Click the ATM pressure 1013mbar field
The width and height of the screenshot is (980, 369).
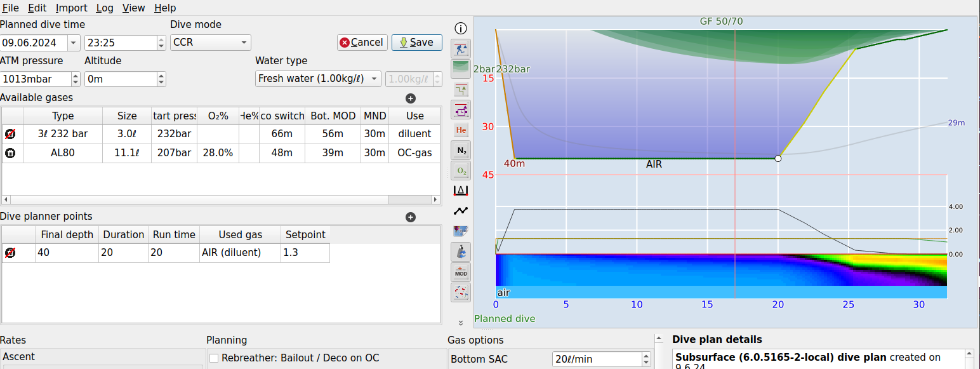(36, 79)
